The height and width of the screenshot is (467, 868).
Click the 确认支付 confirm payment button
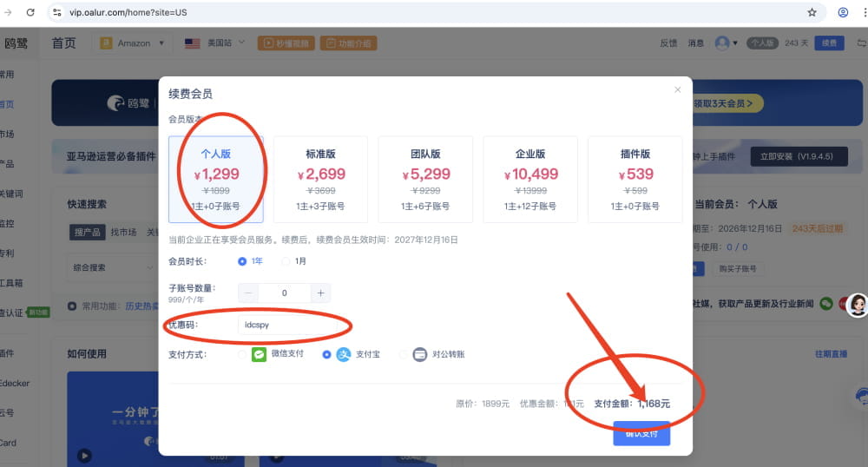click(641, 432)
